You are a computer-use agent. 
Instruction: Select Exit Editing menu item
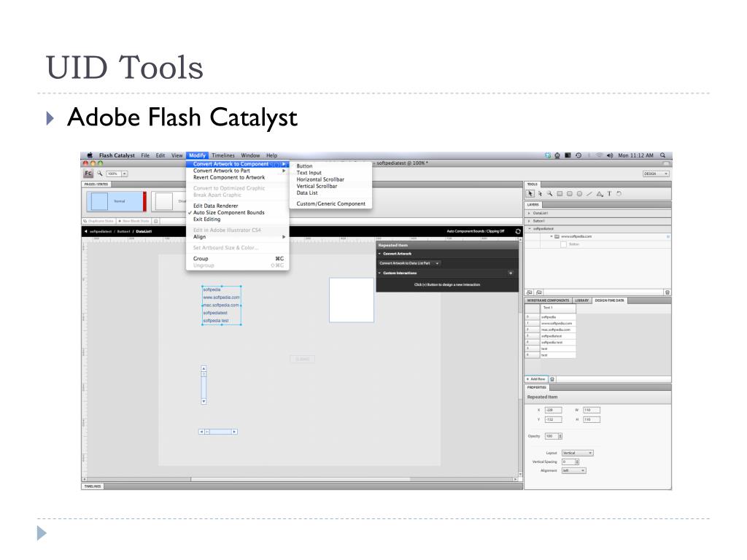(206, 219)
